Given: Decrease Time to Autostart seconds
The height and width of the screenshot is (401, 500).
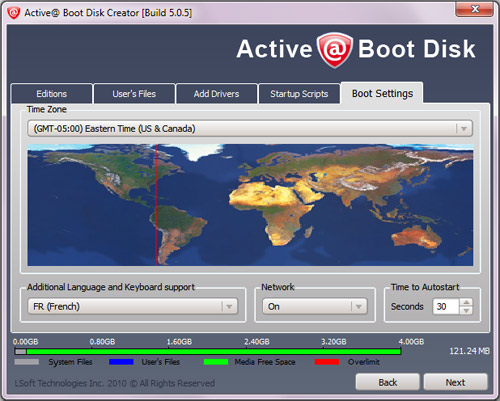Looking at the screenshot, I should pyautogui.click(x=466, y=310).
